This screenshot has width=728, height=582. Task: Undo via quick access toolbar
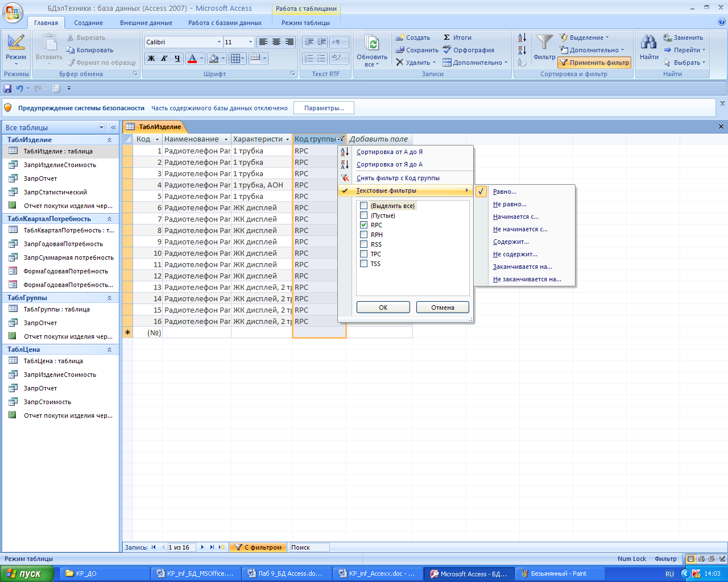point(20,88)
